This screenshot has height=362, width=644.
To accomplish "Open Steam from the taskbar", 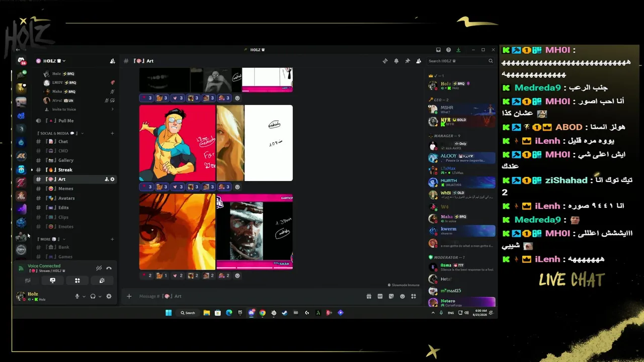I will (285, 313).
